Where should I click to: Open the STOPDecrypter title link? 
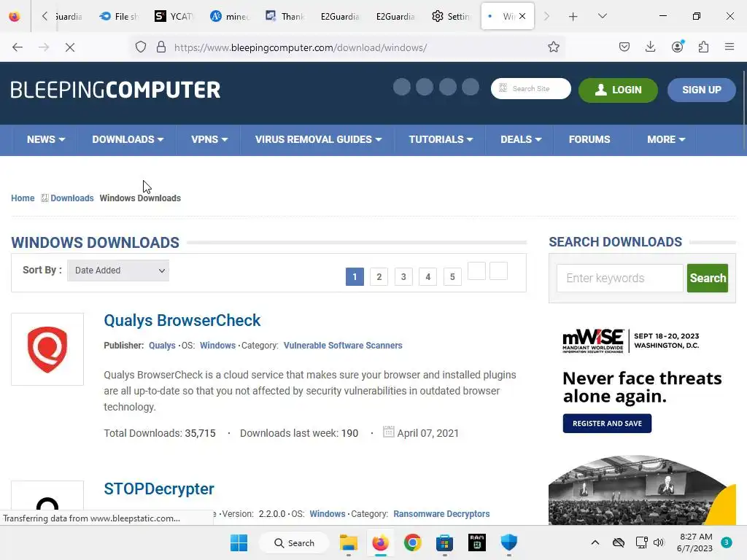click(158, 489)
